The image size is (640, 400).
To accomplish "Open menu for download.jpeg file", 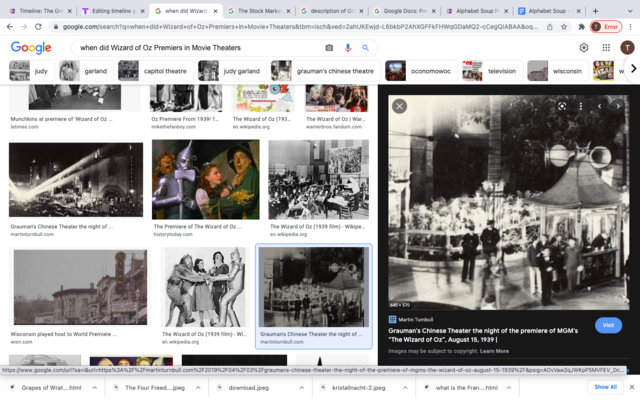I will pos(302,388).
